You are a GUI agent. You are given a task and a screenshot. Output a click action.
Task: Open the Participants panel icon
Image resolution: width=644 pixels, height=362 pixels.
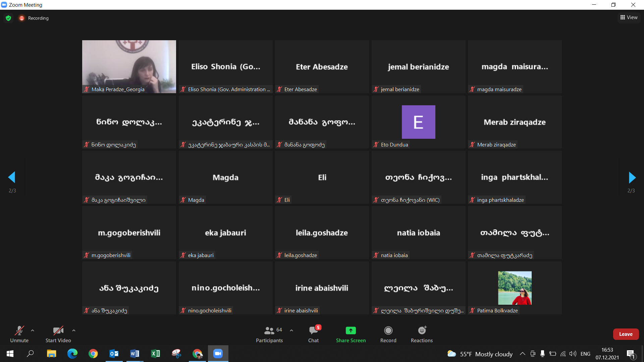(269, 331)
